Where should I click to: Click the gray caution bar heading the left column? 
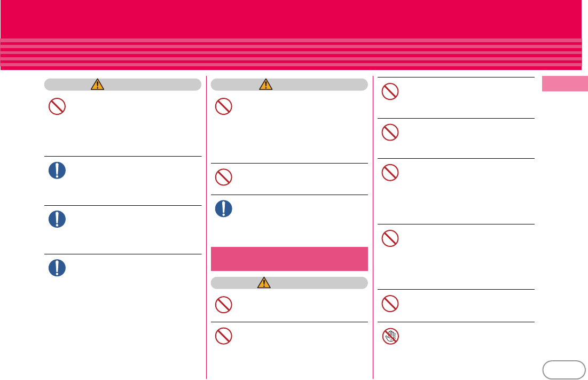click(123, 84)
